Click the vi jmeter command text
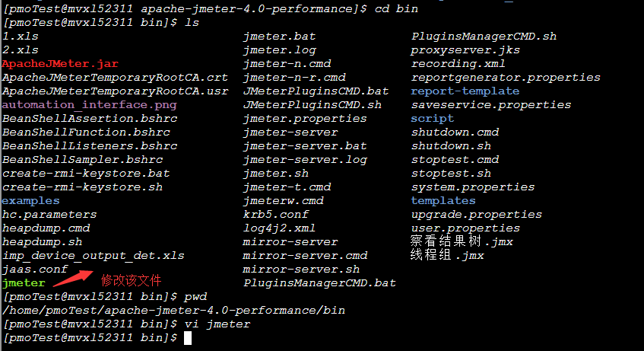 coord(217,324)
